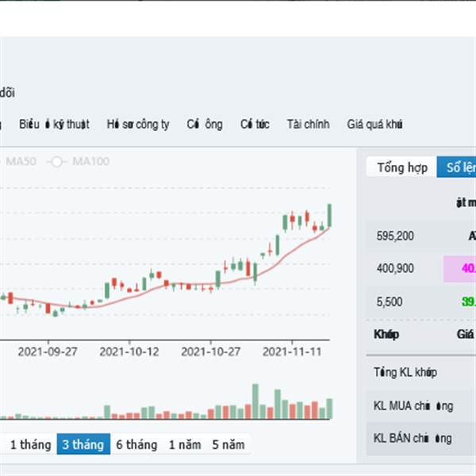Select the 3 tháng time range

[83, 444]
